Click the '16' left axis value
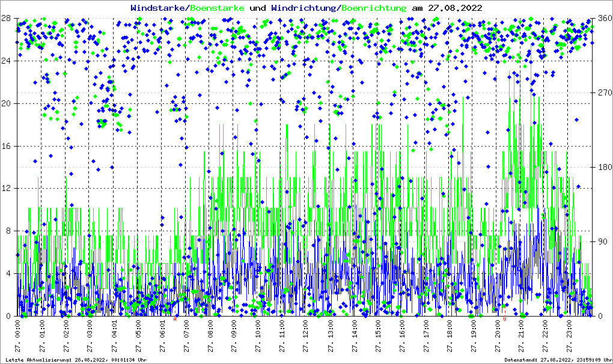Screen dimensions: 613x364 tap(7, 146)
